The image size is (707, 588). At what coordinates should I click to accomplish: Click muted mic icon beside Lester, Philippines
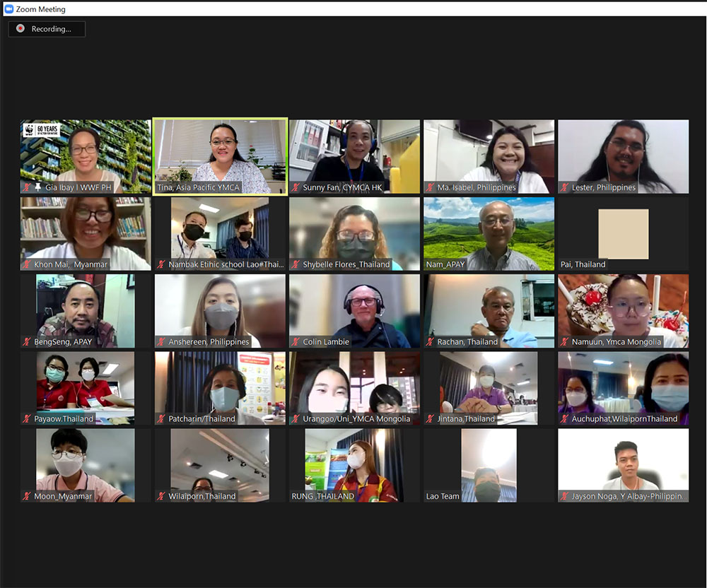point(565,187)
